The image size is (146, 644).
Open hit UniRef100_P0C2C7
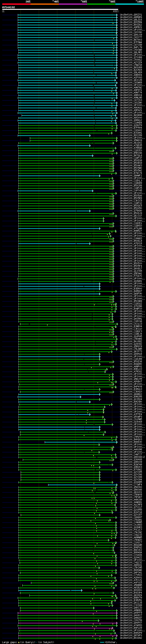pyautogui.click(x=131, y=530)
